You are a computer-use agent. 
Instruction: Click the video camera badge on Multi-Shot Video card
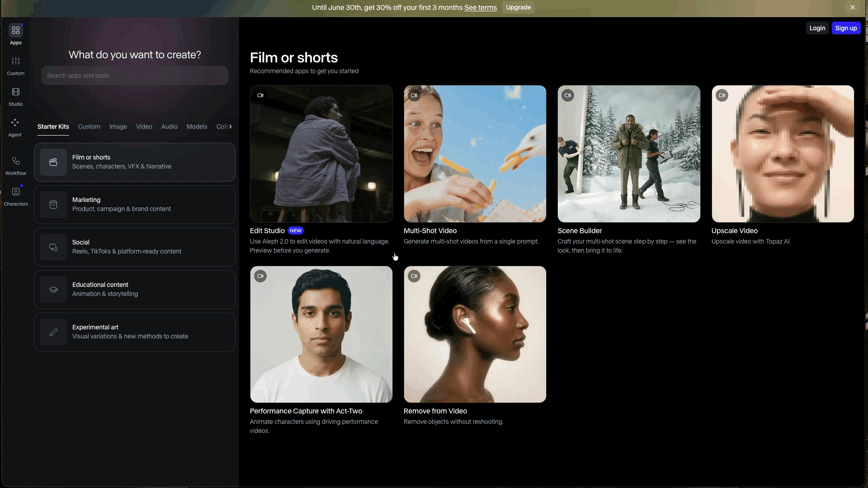tap(414, 95)
